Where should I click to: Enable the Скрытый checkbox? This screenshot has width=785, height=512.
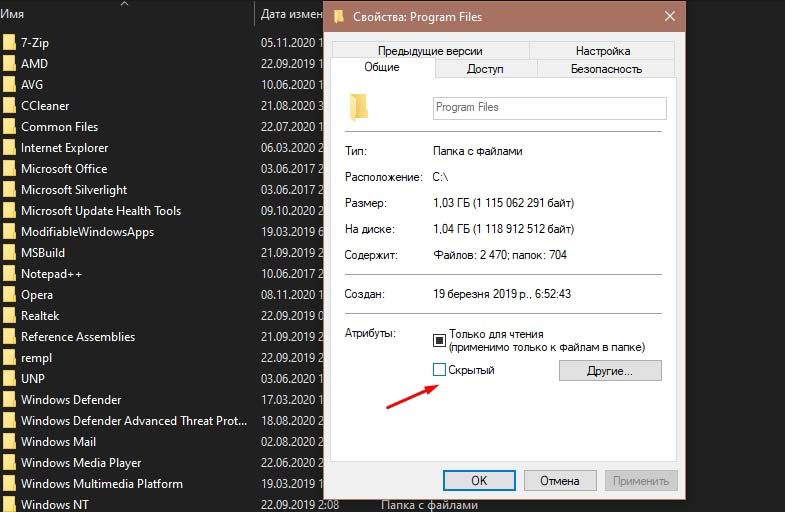pyautogui.click(x=438, y=370)
